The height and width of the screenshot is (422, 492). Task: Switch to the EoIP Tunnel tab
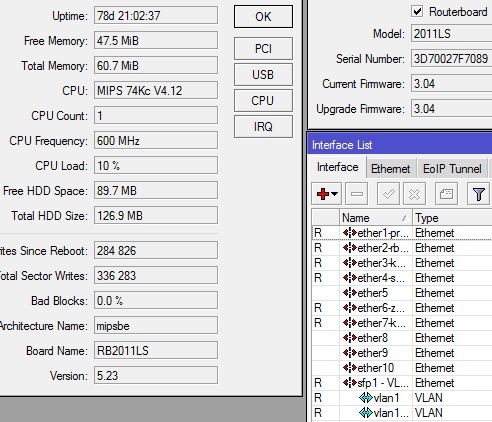point(452,169)
